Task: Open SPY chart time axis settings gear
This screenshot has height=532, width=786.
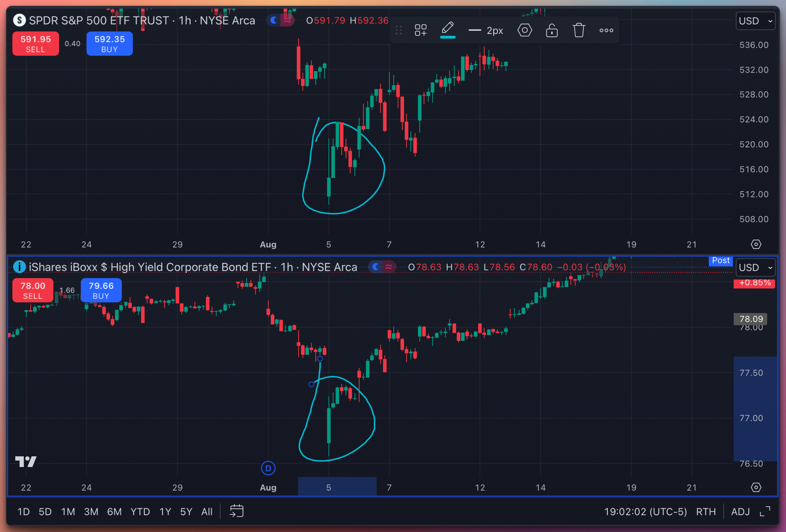Action: pyautogui.click(x=756, y=244)
